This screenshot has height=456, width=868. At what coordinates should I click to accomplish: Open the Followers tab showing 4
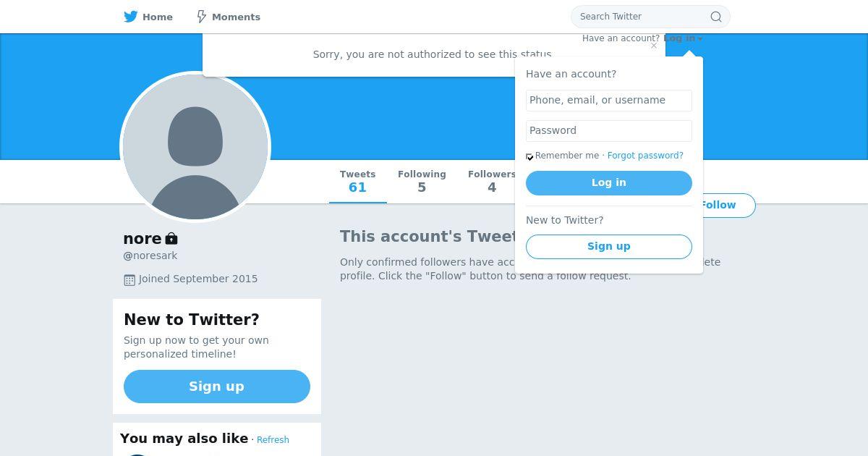(491, 182)
